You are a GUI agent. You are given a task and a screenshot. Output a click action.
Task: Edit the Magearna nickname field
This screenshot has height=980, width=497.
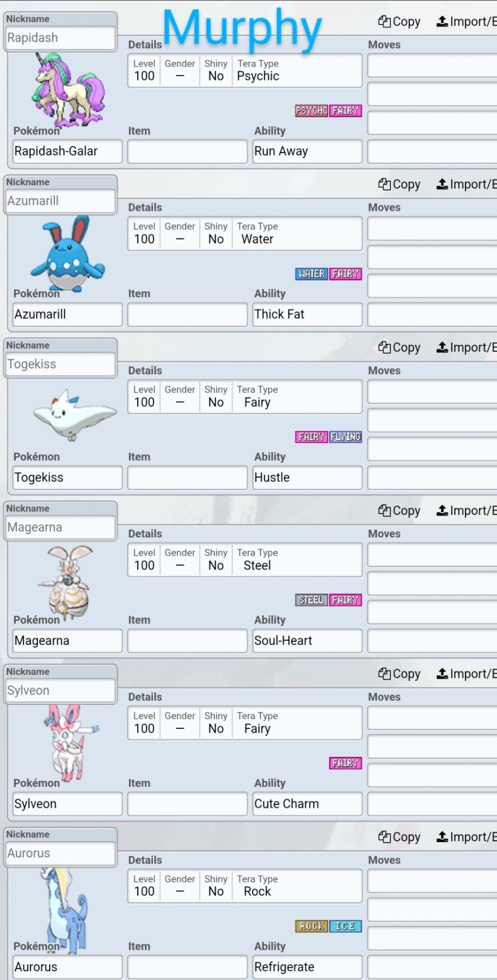click(61, 527)
